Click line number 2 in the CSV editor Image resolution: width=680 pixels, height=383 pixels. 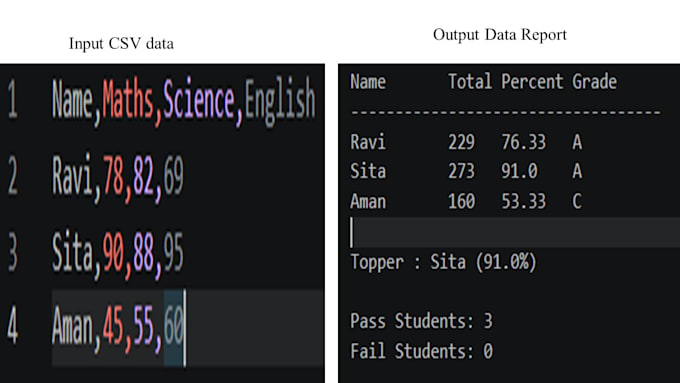click(x=13, y=176)
